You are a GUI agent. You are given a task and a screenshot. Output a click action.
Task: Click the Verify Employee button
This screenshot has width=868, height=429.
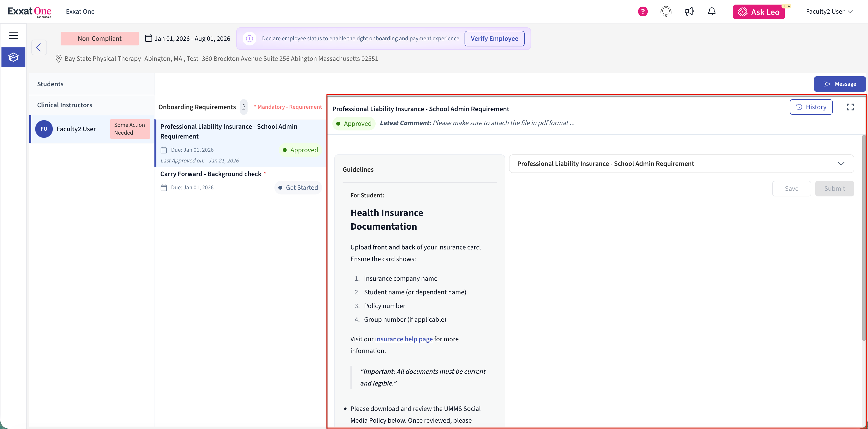pos(494,38)
